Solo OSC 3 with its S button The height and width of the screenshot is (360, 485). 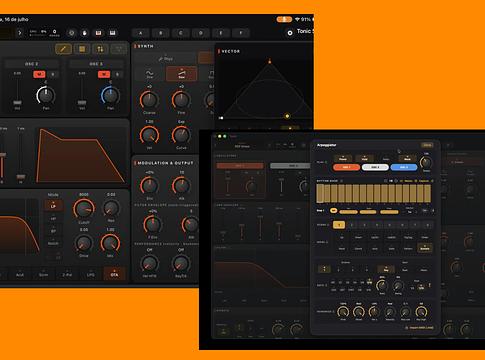tap(117, 74)
